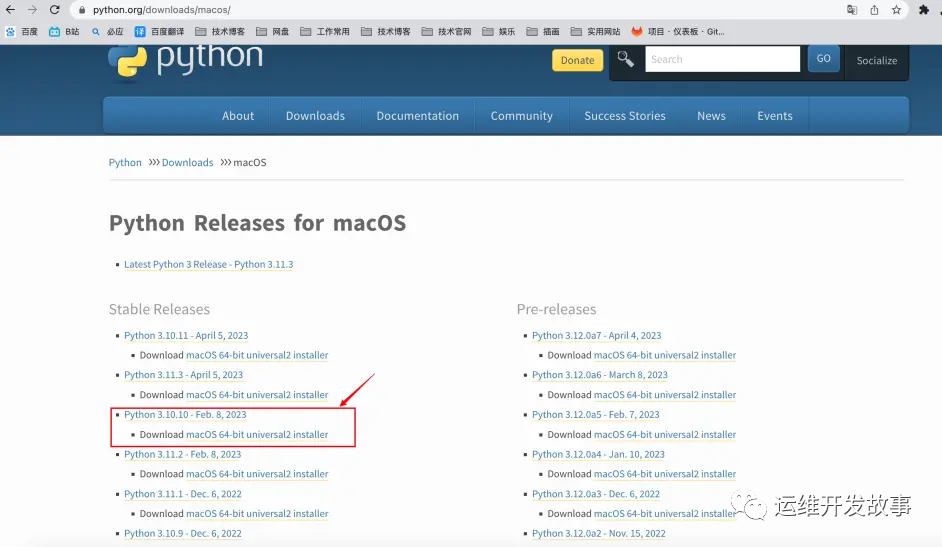Go back with the browser back arrow

(x=10, y=10)
